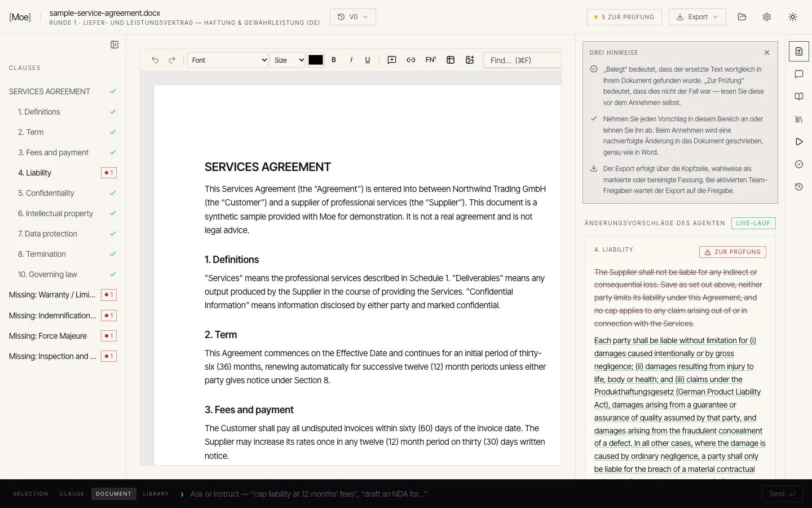Redo the last undone edit
This screenshot has width=812, height=508.
[172, 60]
